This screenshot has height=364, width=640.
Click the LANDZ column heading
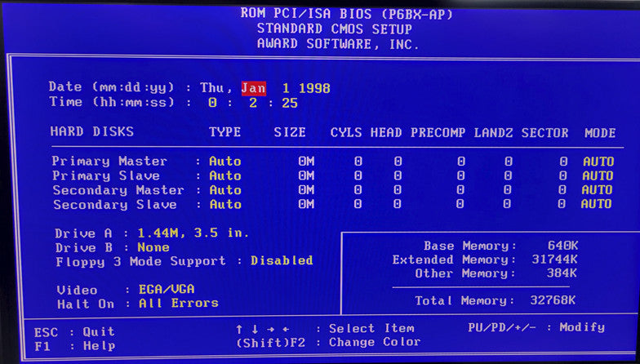(493, 132)
